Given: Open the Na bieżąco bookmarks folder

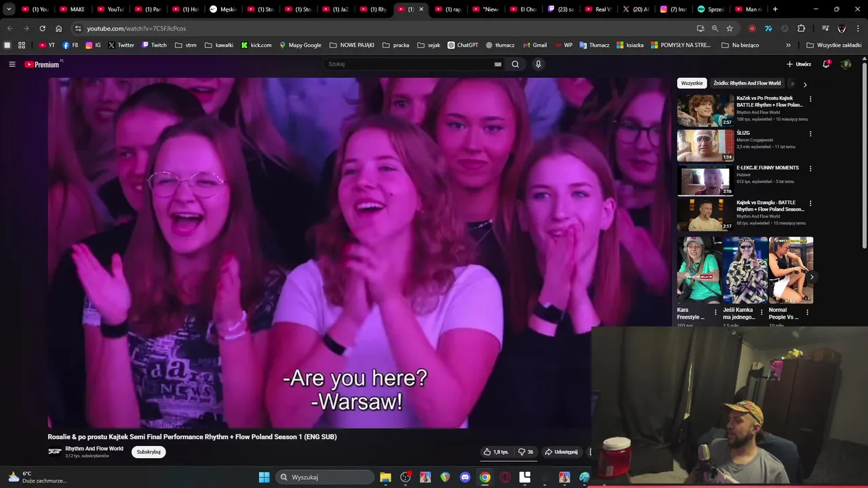Looking at the screenshot, I should 740,45.
